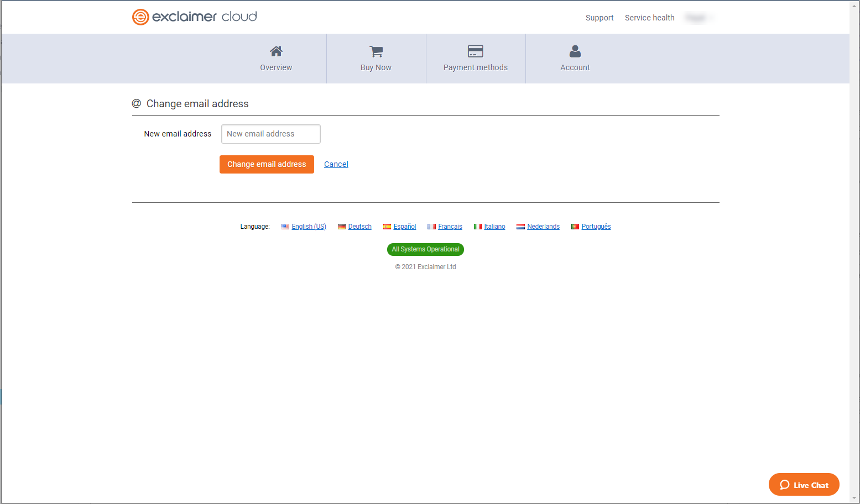Expand the blurred user name dropdown
860x504 pixels.
(698, 18)
